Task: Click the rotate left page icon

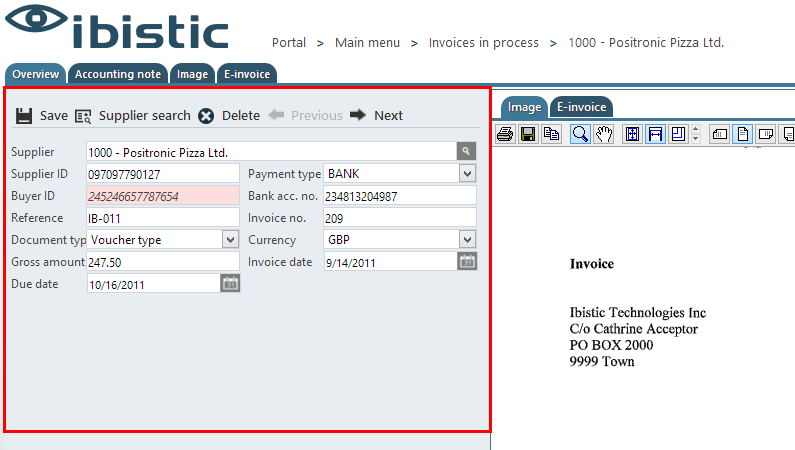Action: (x=719, y=134)
